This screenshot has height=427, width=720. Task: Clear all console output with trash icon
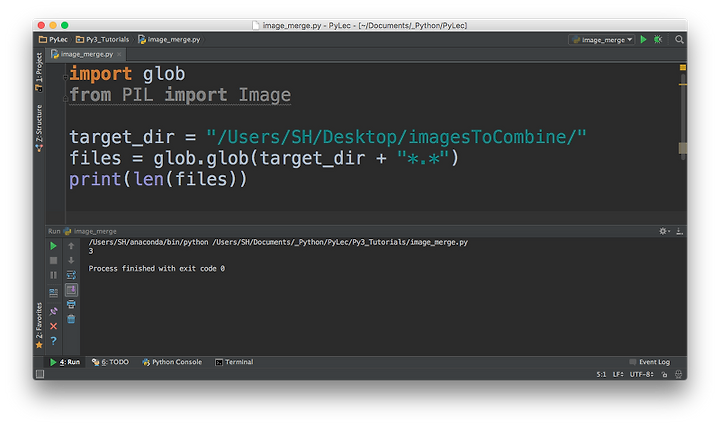pos(71,319)
